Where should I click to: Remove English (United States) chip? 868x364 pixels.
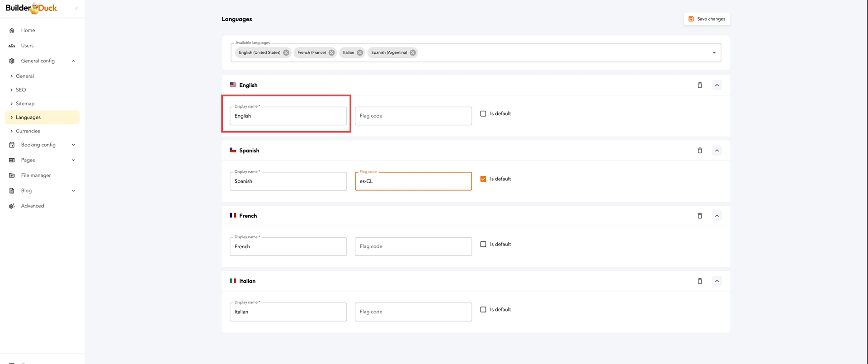(286, 52)
